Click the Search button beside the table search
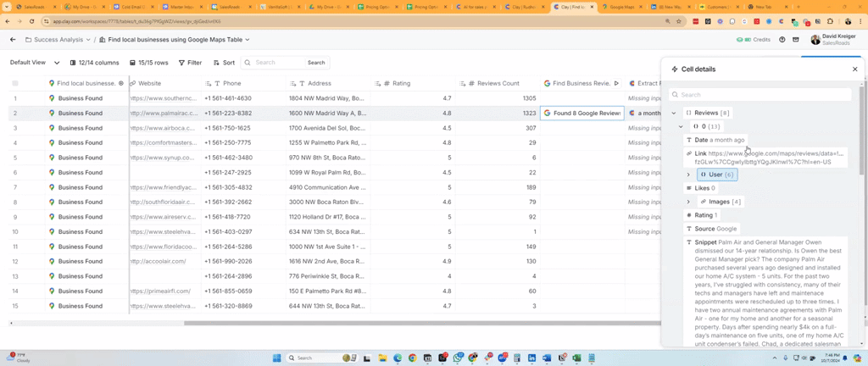Image resolution: width=868 pixels, height=366 pixels. 316,63
